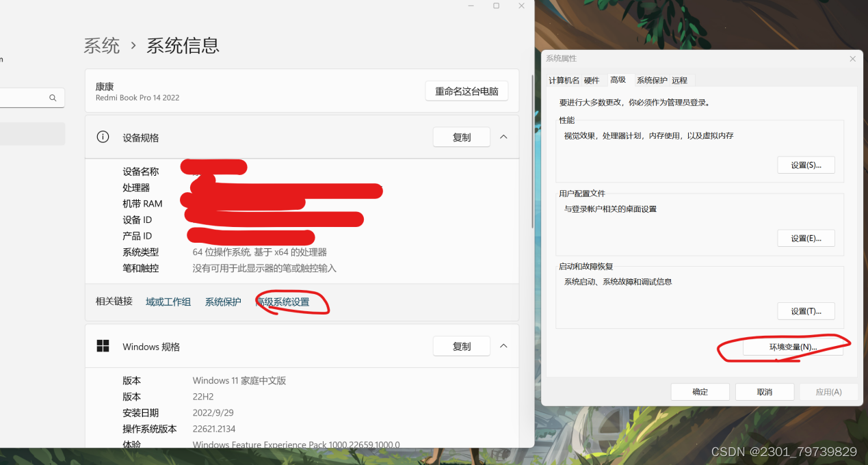Maximize the Settings window
This screenshot has height=465, width=868.
point(496,5)
